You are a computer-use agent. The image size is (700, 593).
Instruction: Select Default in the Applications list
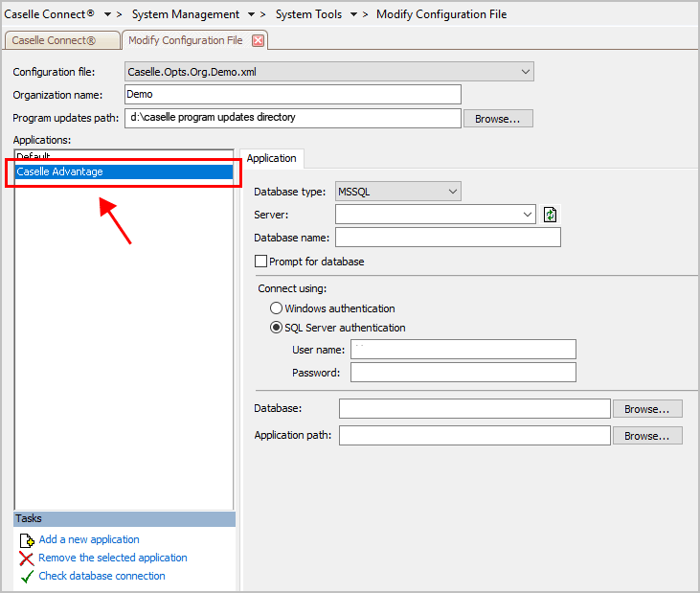(124, 157)
